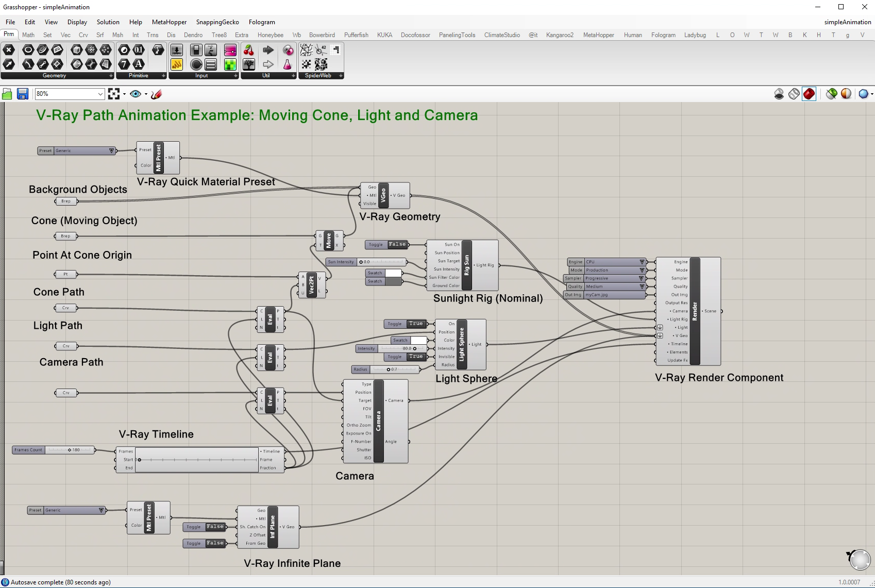Select the Point parameter icon in Geometry panel

pyautogui.click(x=9, y=50)
